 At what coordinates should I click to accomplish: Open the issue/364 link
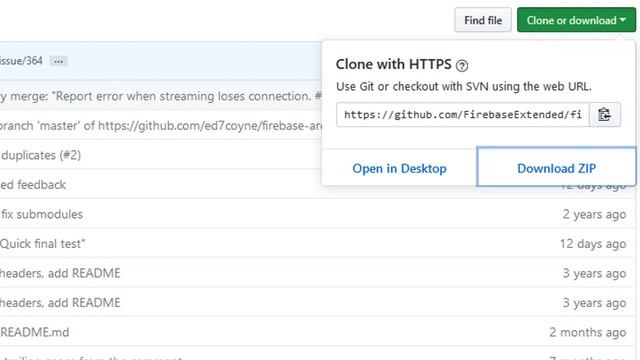[x=21, y=61]
